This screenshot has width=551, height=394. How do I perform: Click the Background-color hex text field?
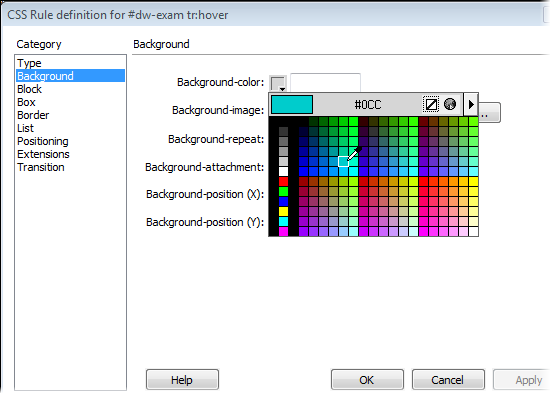[x=325, y=83]
